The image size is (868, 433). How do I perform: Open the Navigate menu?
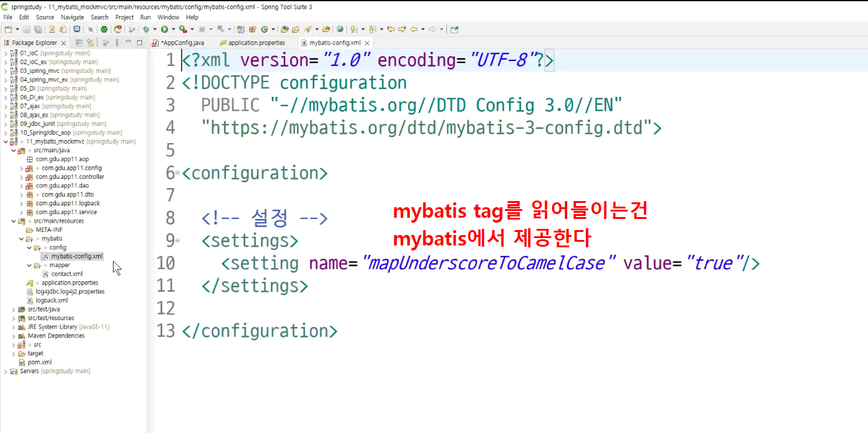(72, 17)
